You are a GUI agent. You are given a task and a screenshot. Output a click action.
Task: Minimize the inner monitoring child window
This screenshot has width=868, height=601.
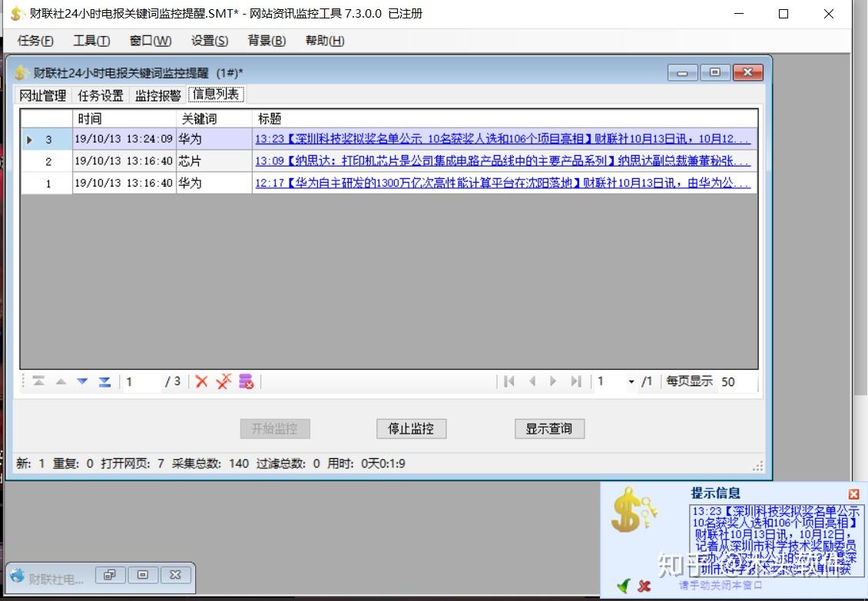[x=683, y=72]
